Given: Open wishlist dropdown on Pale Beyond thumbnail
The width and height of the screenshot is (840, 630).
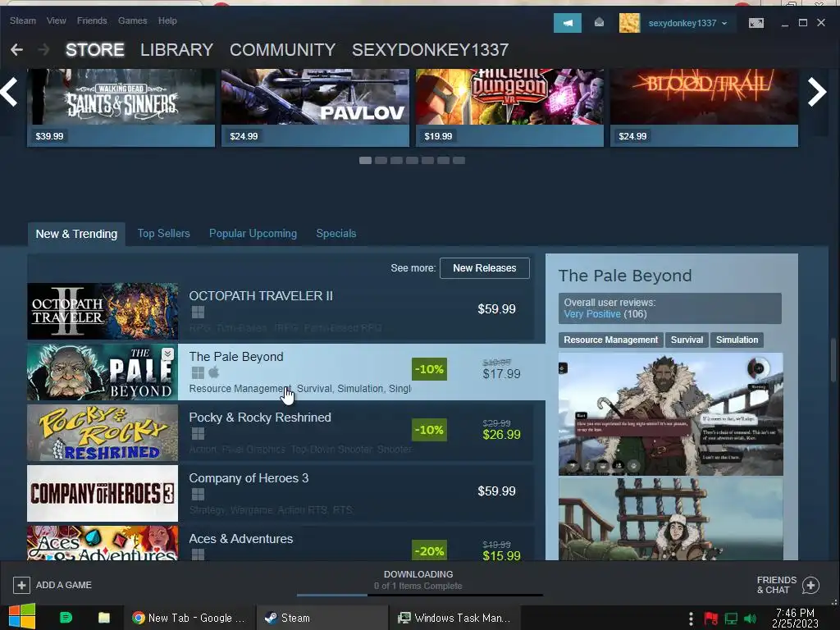Looking at the screenshot, I should tap(167, 354).
